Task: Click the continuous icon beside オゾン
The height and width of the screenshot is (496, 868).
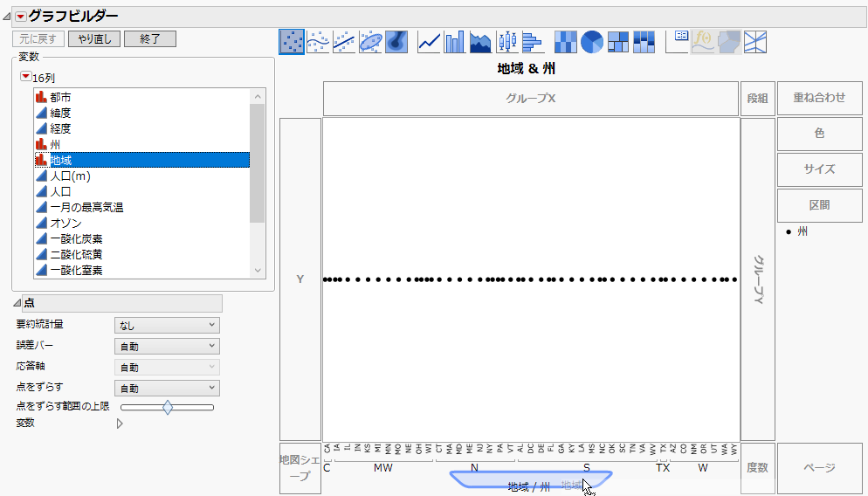Action: point(41,223)
